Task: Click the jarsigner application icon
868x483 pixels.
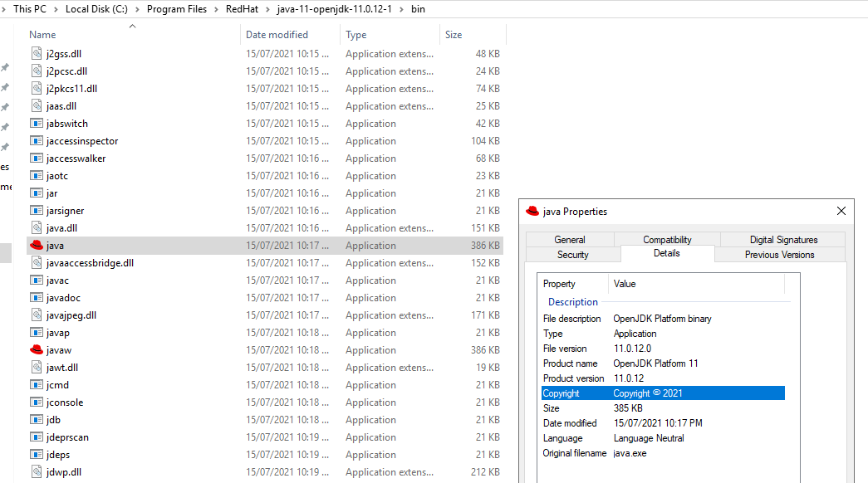Action: tap(37, 211)
